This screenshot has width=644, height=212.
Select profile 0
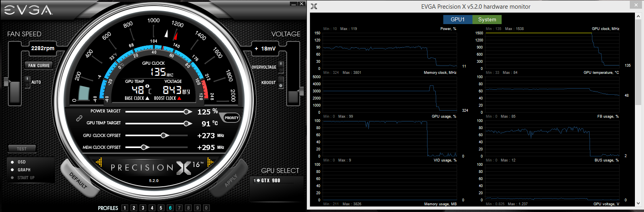coord(206,208)
